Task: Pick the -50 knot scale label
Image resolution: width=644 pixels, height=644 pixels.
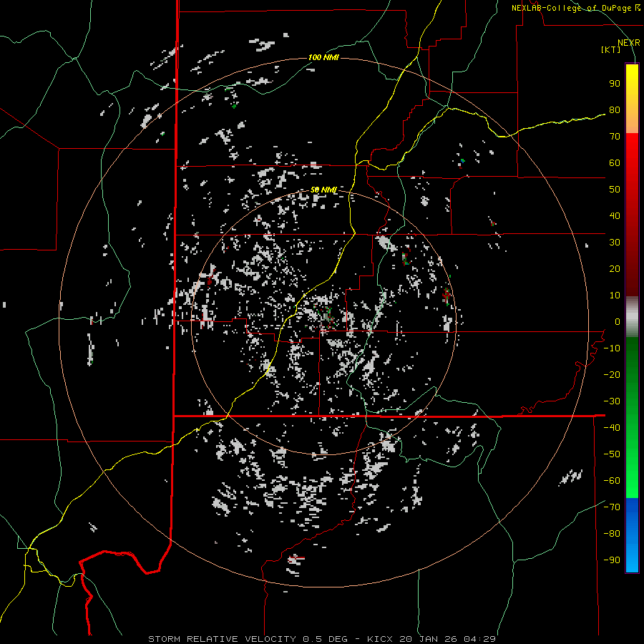Action: click(x=612, y=454)
